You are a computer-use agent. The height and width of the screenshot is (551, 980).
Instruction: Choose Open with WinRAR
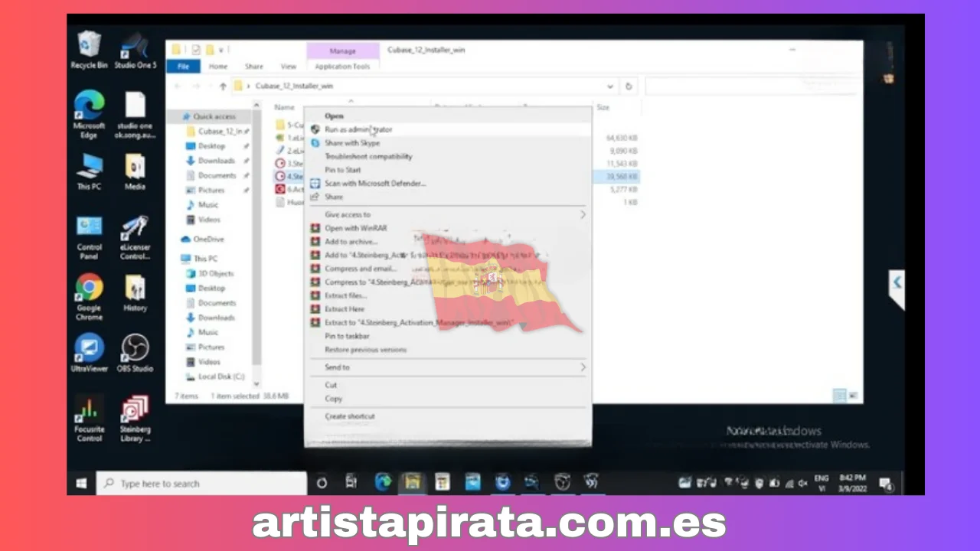coord(448,228)
